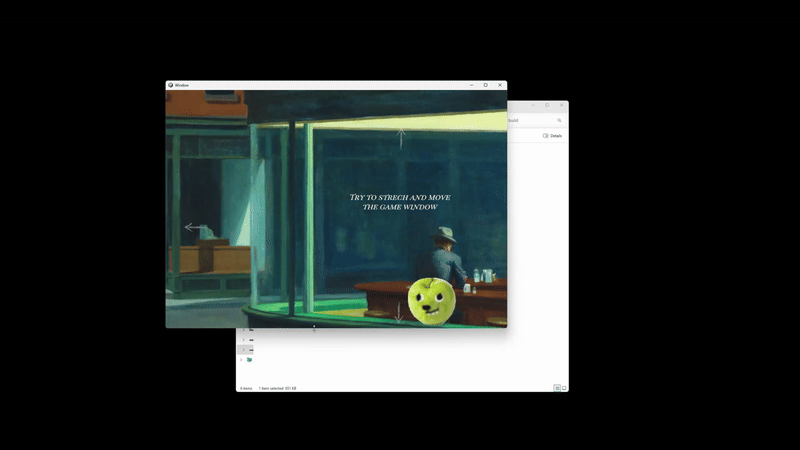Click the 'Try to strech and move' hint text
800x450 pixels.
pyautogui.click(x=400, y=202)
